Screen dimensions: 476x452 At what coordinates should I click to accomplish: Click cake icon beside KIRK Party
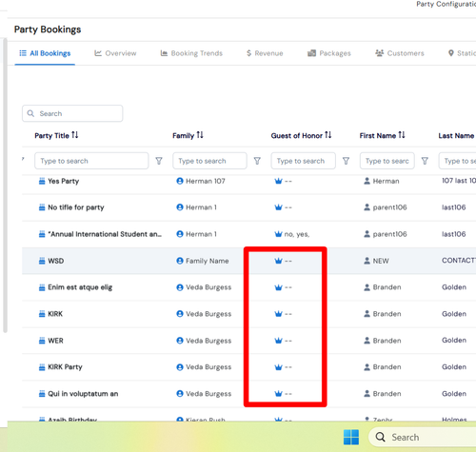pyautogui.click(x=42, y=367)
